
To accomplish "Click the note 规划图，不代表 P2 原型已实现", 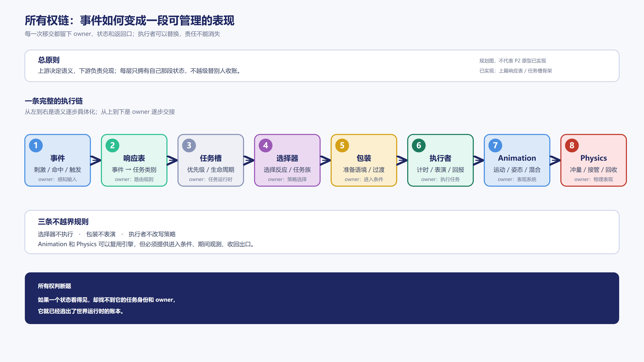I will (513, 61).
